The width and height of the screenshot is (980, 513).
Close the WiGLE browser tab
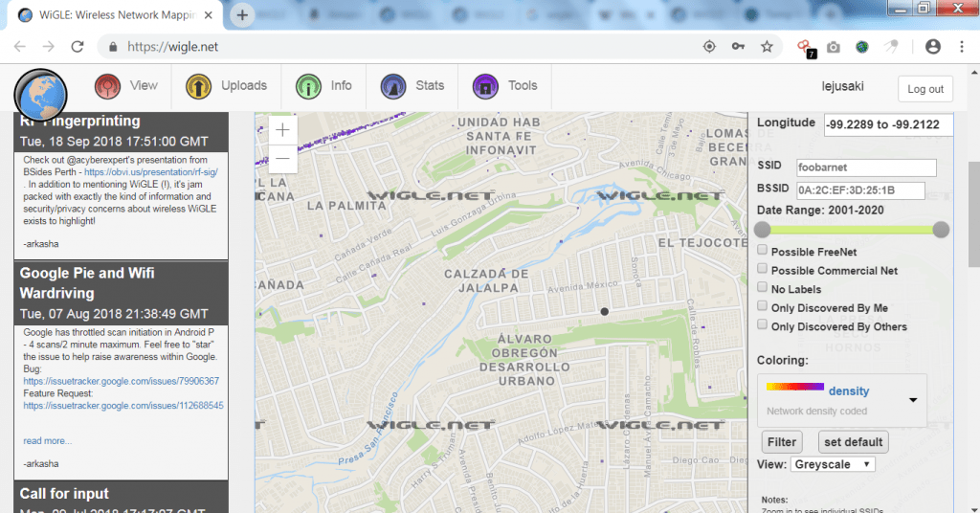(x=209, y=15)
